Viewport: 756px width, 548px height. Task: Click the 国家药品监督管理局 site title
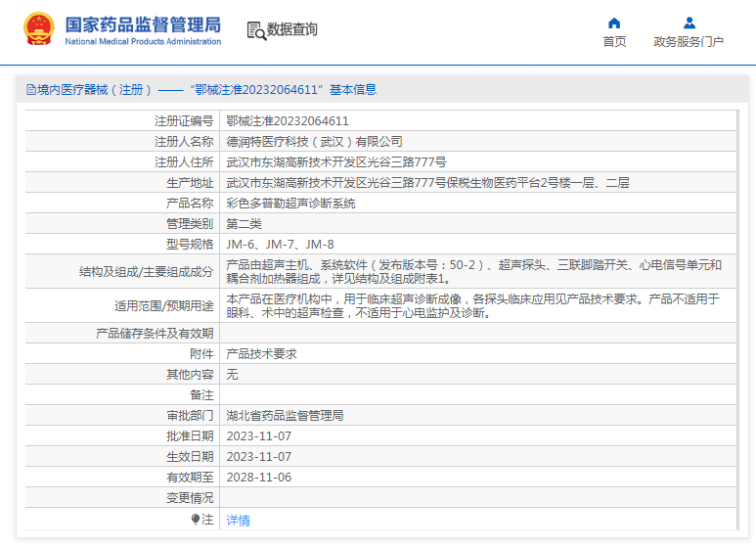[143, 24]
